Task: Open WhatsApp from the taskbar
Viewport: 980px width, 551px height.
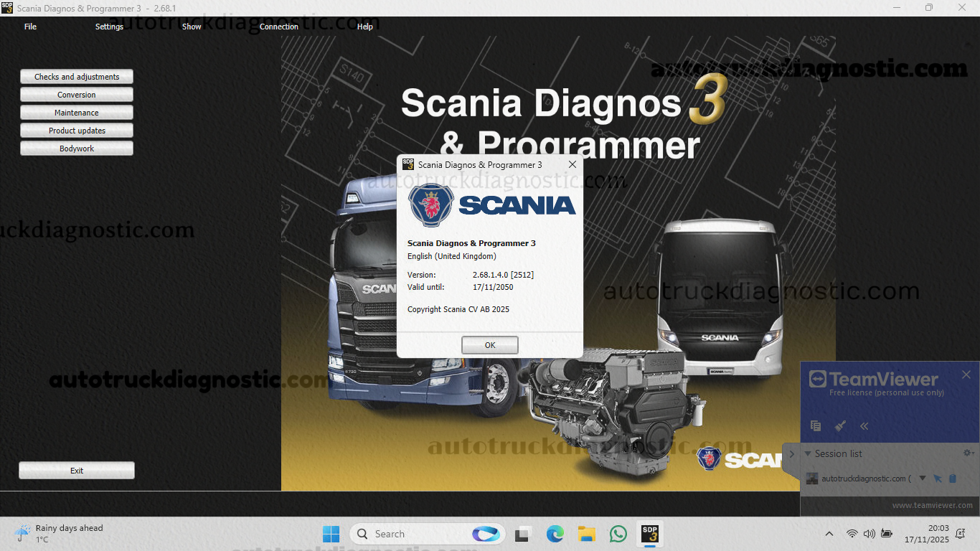Action: [618, 533]
